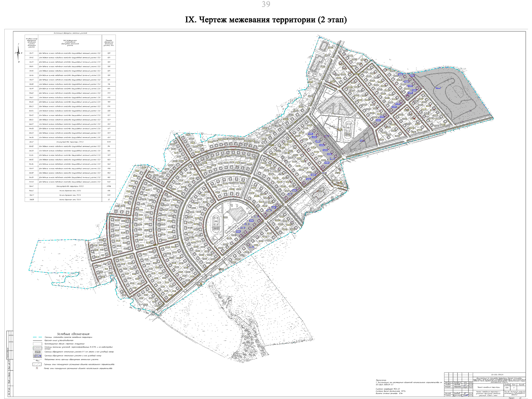Click the north arrow compass symbol

click(19, 53)
